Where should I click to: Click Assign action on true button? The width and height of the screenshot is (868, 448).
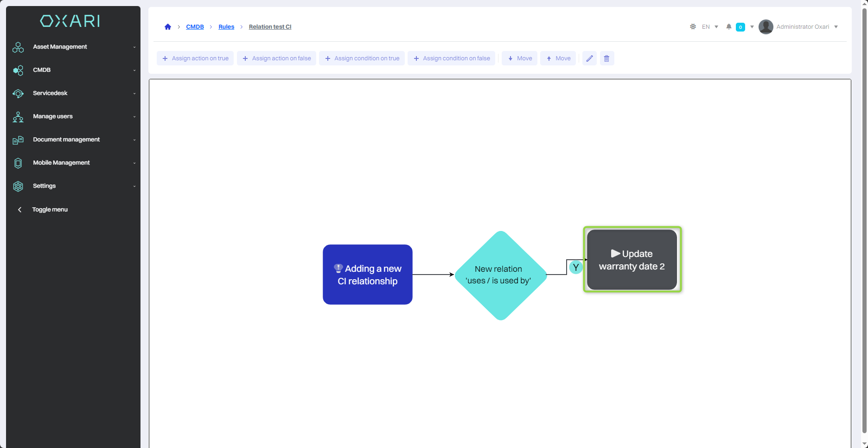click(195, 58)
